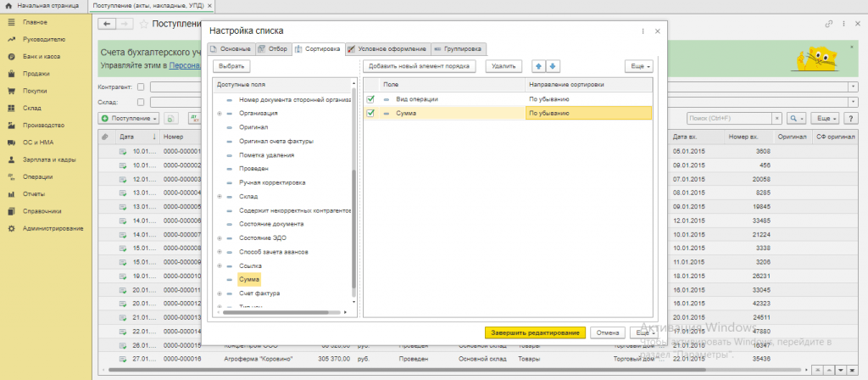Viewport: 868px width, 380px height.
Task: Expand the Состояние ЭДО field node
Action: [x=220, y=238]
